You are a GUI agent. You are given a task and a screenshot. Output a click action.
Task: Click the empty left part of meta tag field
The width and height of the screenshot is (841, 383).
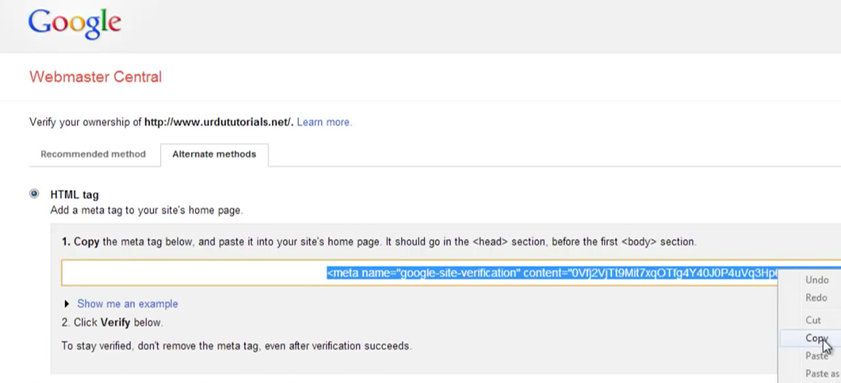(194, 273)
